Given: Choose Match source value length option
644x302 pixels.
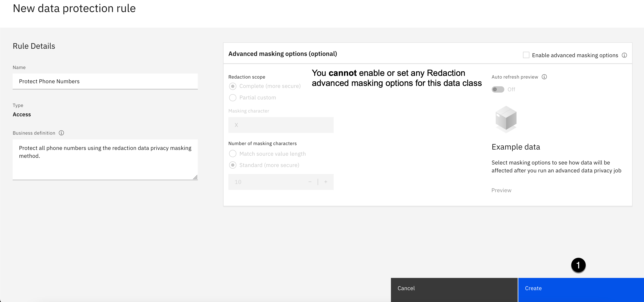Looking at the screenshot, I should pos(233,154).
